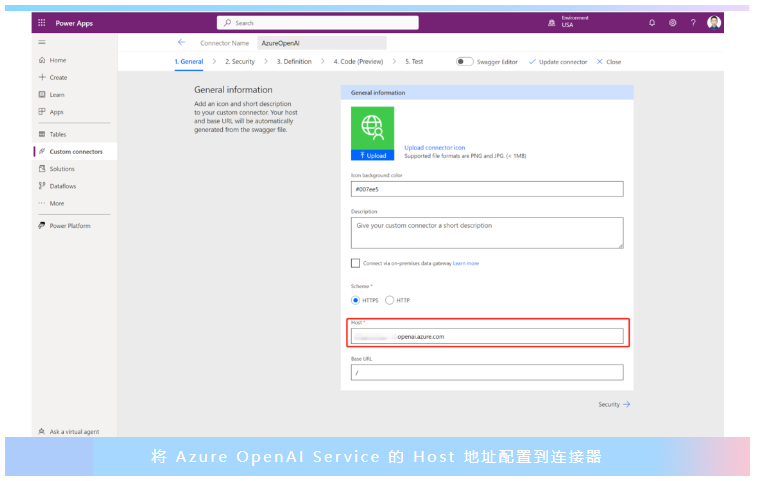Toggle the Swagger Editor switch
This screenshot has height=481, width=761.
click(464, 62)
